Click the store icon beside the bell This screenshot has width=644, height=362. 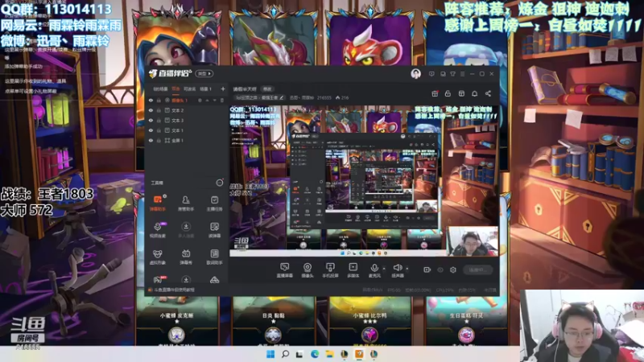461,93
